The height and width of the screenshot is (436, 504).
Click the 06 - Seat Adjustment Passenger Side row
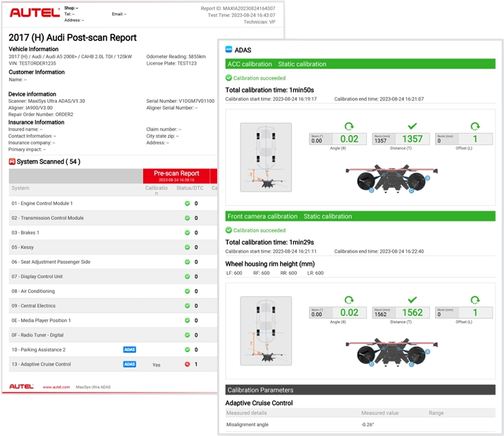(113, 262)
